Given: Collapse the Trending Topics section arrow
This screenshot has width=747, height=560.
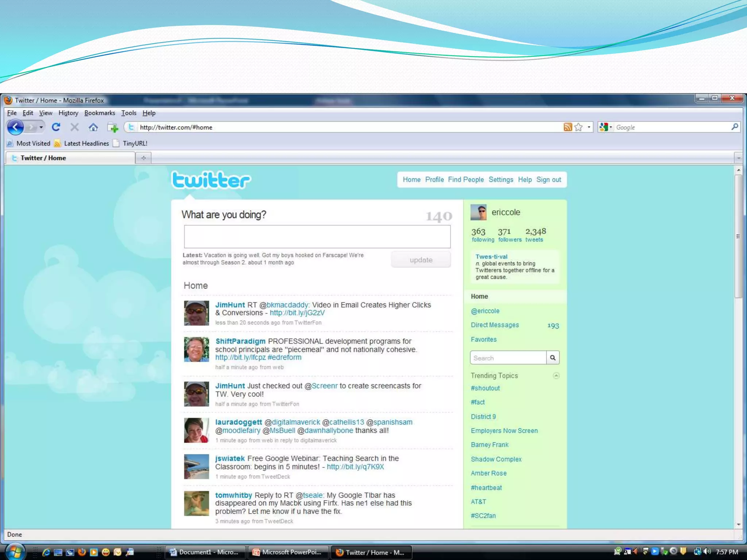Looking at the screenshot, I should click(x=556, y=376).
